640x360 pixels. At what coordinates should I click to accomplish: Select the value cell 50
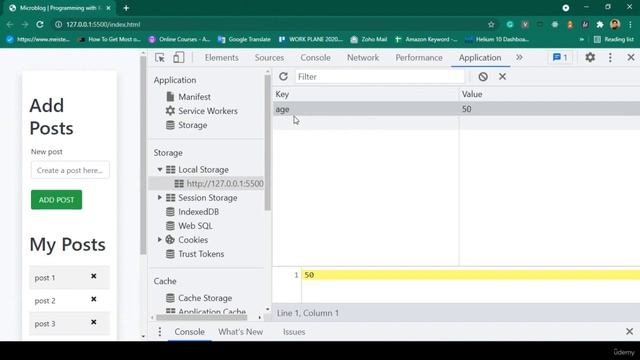coord(549,109)
